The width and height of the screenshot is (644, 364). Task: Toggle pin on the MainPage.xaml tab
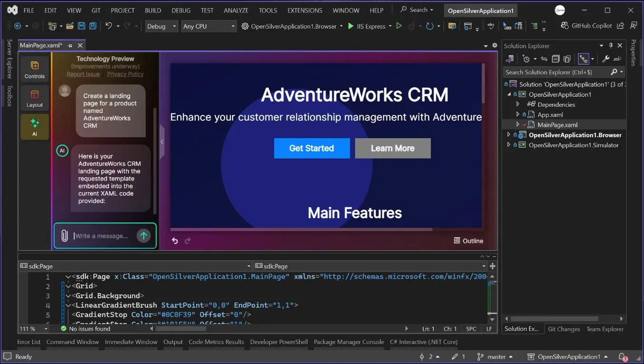tap(70, 46)
